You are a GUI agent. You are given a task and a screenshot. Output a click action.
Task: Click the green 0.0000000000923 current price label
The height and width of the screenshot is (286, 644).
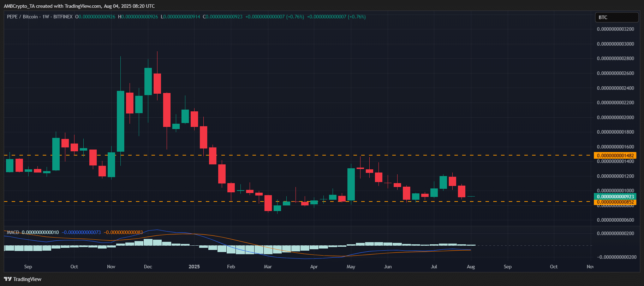[x=615, y=197]
